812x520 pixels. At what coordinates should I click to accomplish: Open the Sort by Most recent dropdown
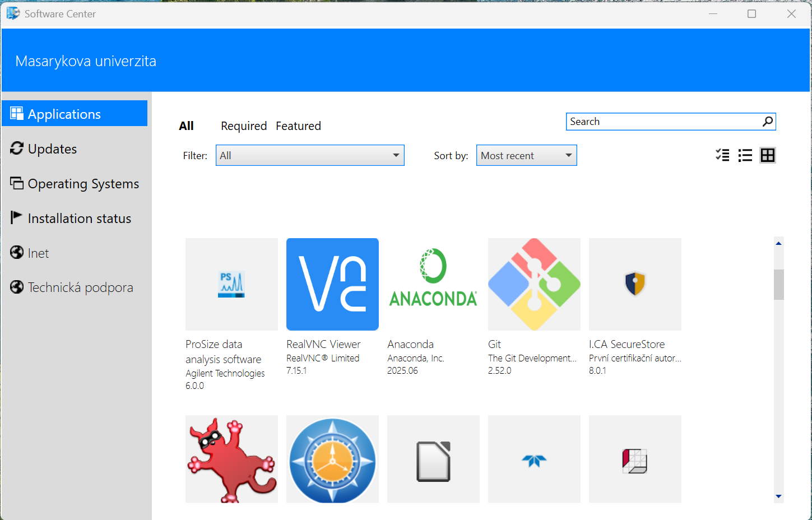(x=526, y=155)
